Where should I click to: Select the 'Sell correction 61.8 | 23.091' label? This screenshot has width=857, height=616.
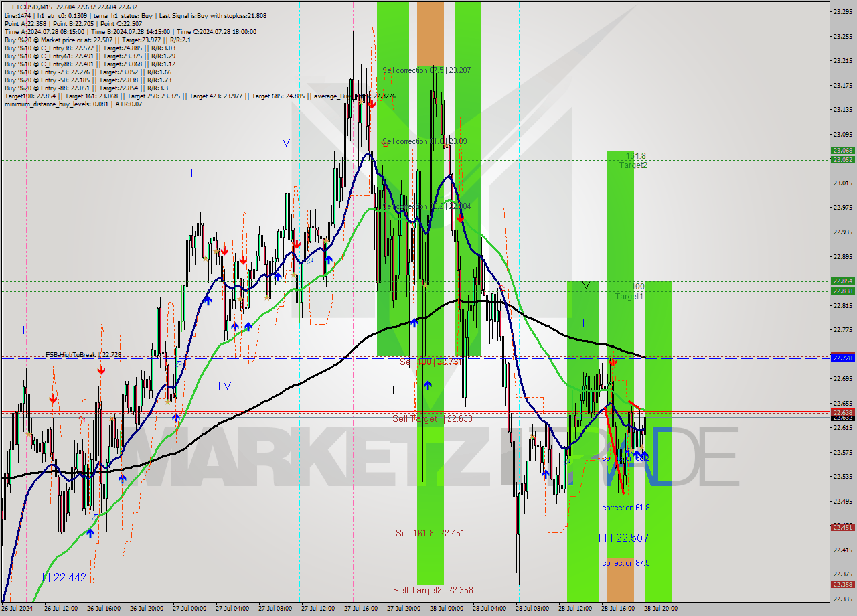(426, 142)
